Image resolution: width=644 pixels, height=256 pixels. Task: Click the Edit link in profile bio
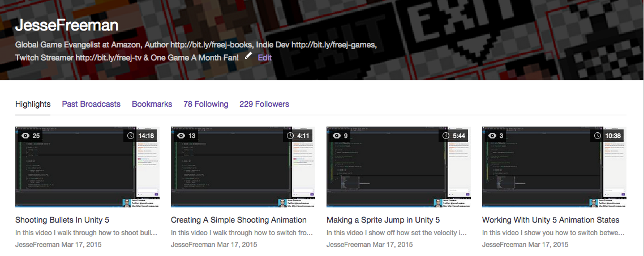(x=264, y=58)
